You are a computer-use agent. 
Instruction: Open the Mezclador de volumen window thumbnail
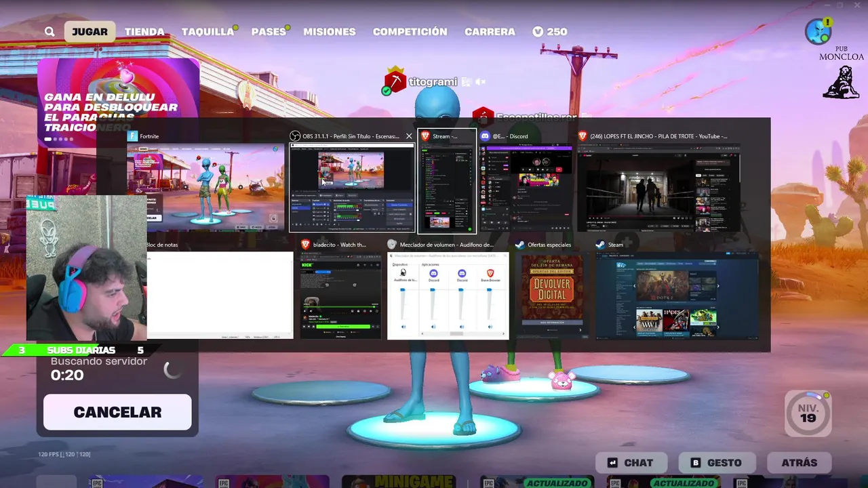tap(448, 295)
